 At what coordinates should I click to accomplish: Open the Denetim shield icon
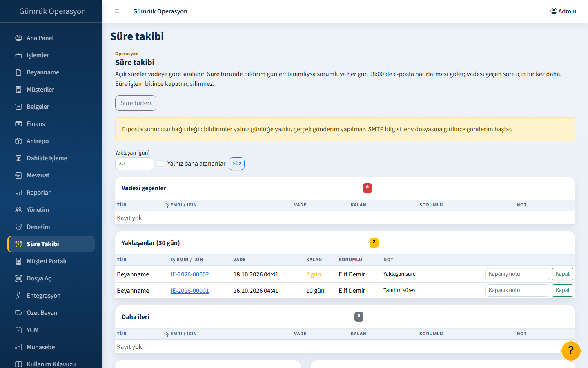coord(18,227)
